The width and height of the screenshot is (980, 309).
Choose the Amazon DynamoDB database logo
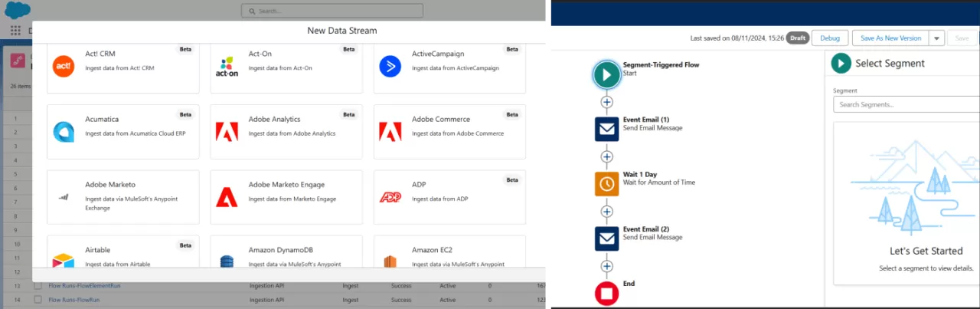click(x=227, y=261)
